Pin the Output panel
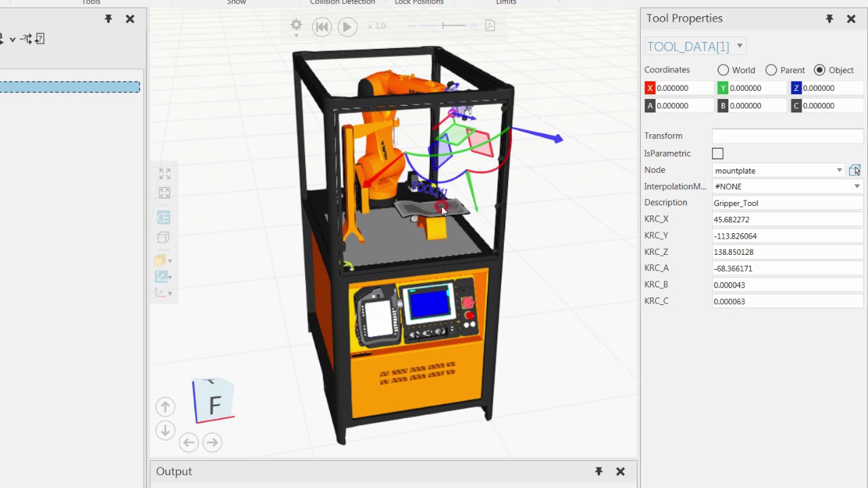Viewport: 868px width, 488px height. (598, 471)
